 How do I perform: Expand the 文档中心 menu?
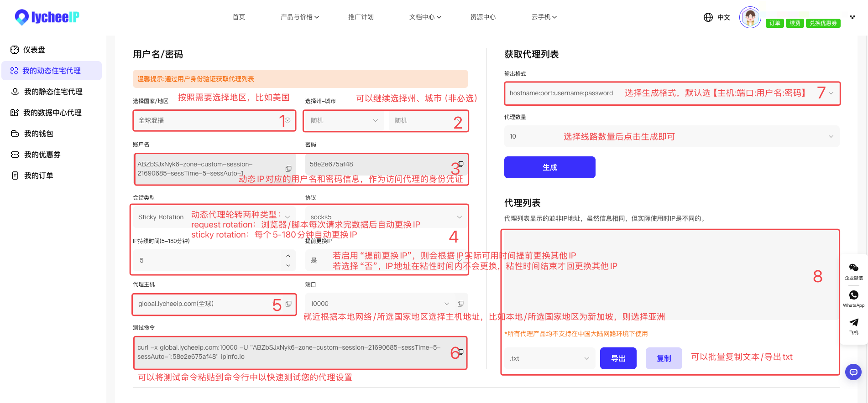[x=425, y=17]
